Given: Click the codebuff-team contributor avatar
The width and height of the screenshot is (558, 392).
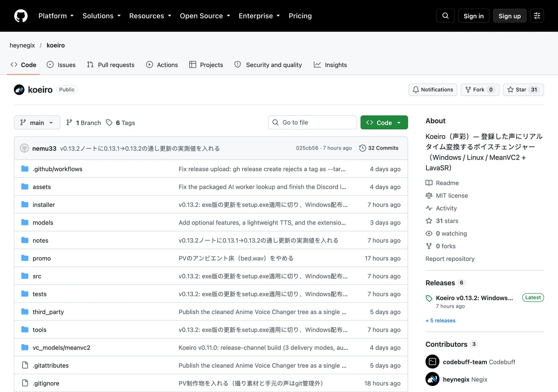Looking at the screenshot, I should [433, 362].
